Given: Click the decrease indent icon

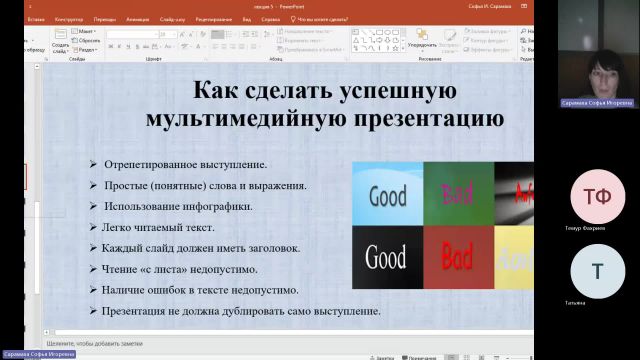Looking at the screenshot, I should click(x=245, y=35).
